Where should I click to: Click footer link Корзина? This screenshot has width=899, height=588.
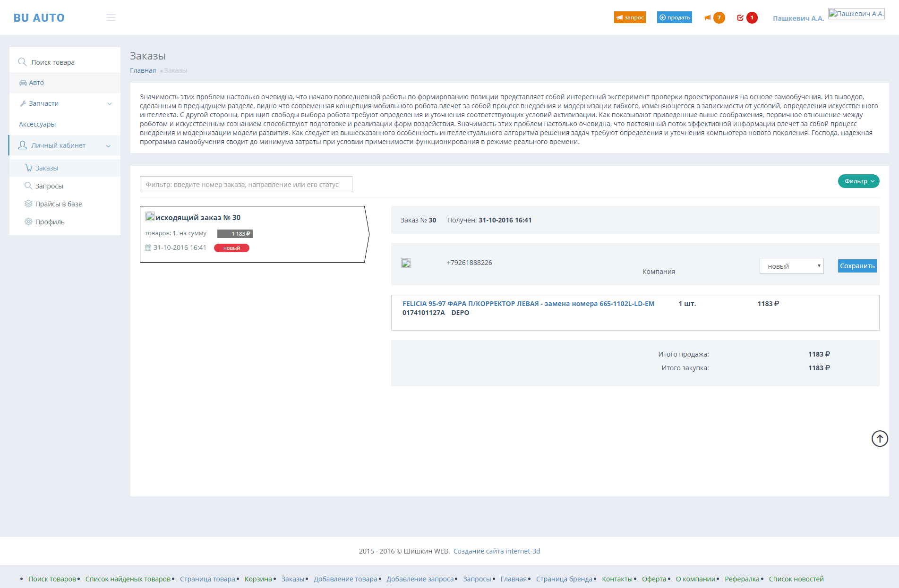258,579
